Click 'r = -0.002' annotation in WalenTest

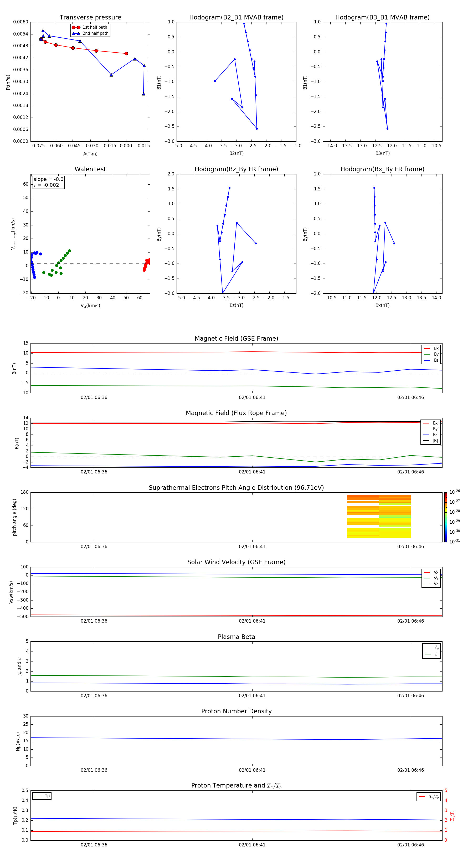[x=47, y=185]
